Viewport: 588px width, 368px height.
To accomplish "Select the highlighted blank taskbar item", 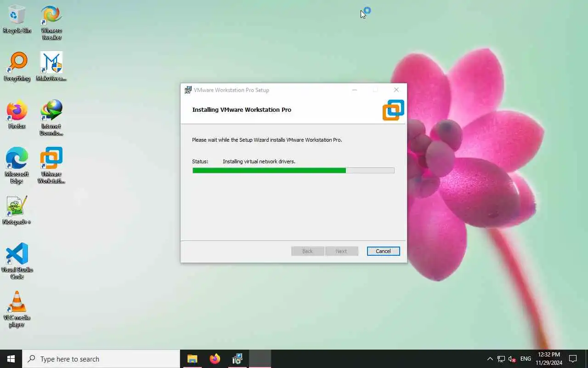I will click(260, 359).
